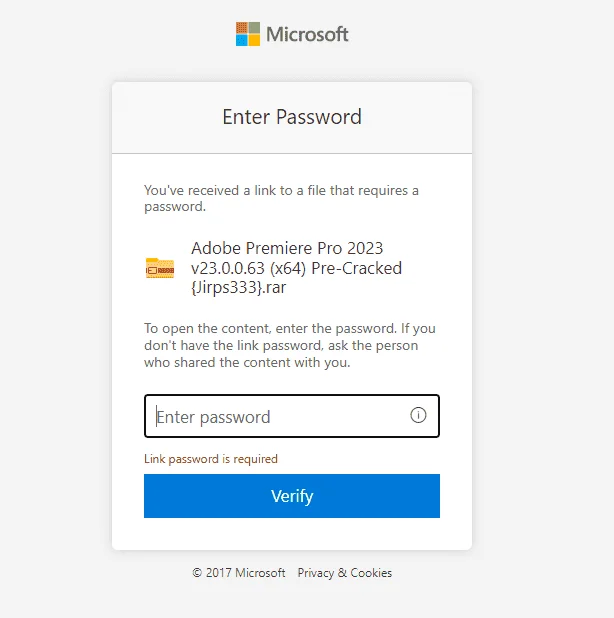Viewport: 614px width, 618px height.
Task: Click the RAR archive folder icon
Action: [160, 268]
